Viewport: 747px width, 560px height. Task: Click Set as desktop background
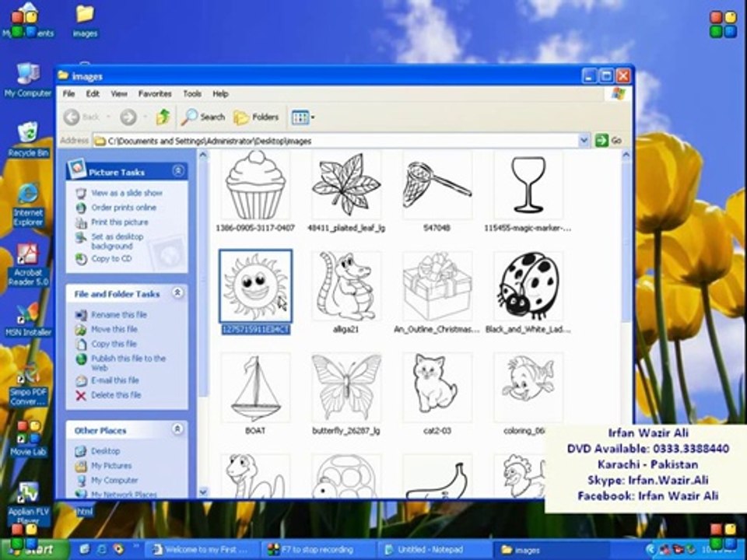(x=117, y=241)
